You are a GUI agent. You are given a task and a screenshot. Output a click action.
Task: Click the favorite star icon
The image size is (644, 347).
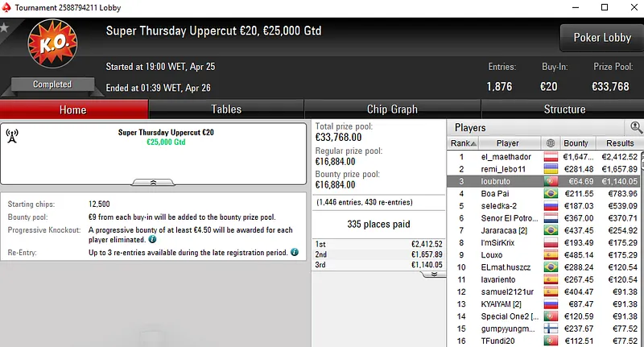[4, 27]
